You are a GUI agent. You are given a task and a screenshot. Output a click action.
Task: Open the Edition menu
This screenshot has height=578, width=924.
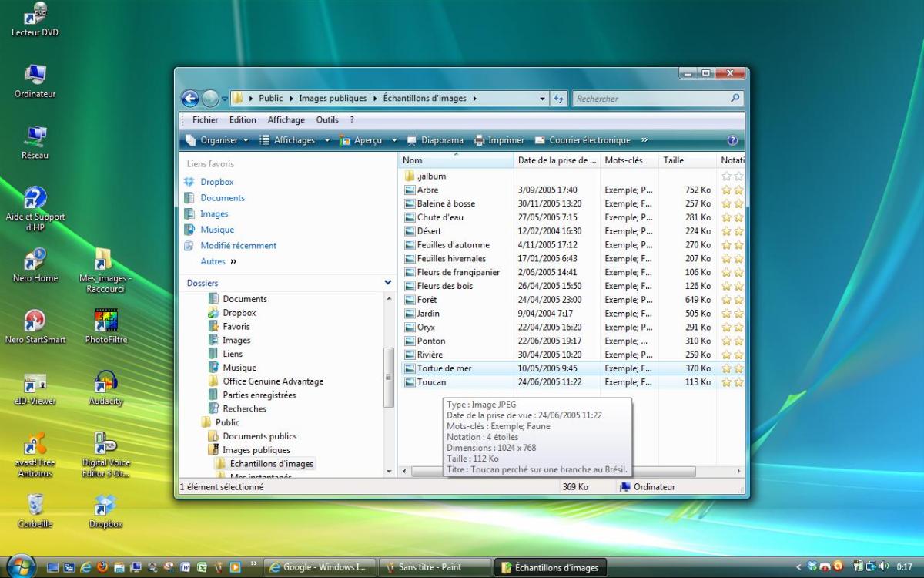(243, 120)
